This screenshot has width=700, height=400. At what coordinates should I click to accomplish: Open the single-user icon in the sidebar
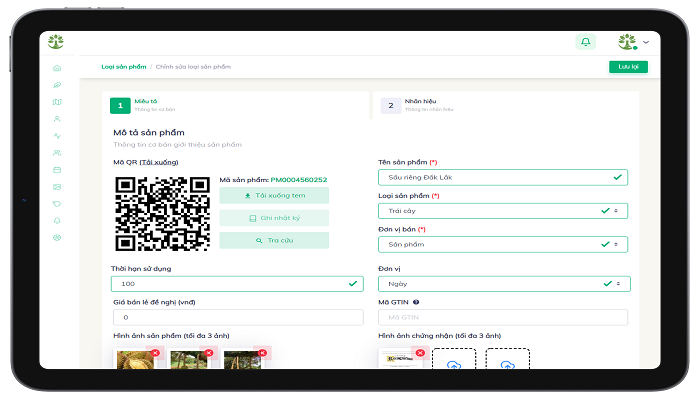(x=57, y=119)
